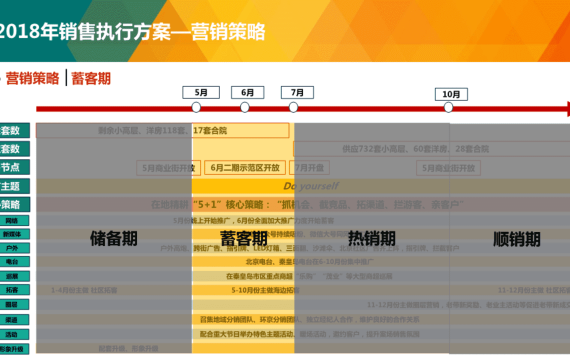Click the 圈层 channel label
This screenshot has width=570, height=360.
[x=14, y=304]
